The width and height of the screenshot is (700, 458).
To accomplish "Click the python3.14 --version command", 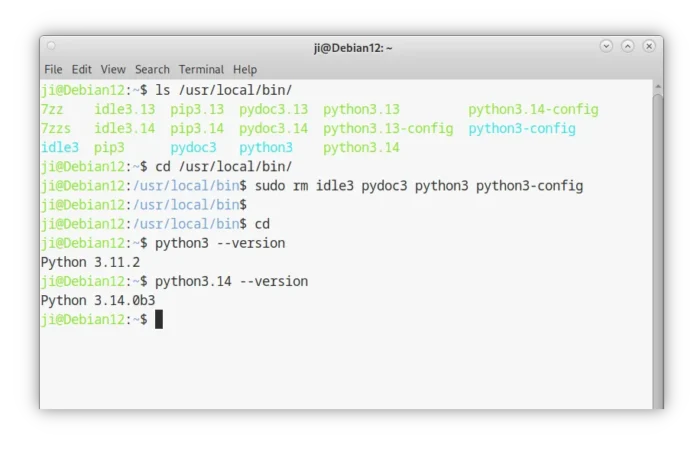I will click(231, 282).
